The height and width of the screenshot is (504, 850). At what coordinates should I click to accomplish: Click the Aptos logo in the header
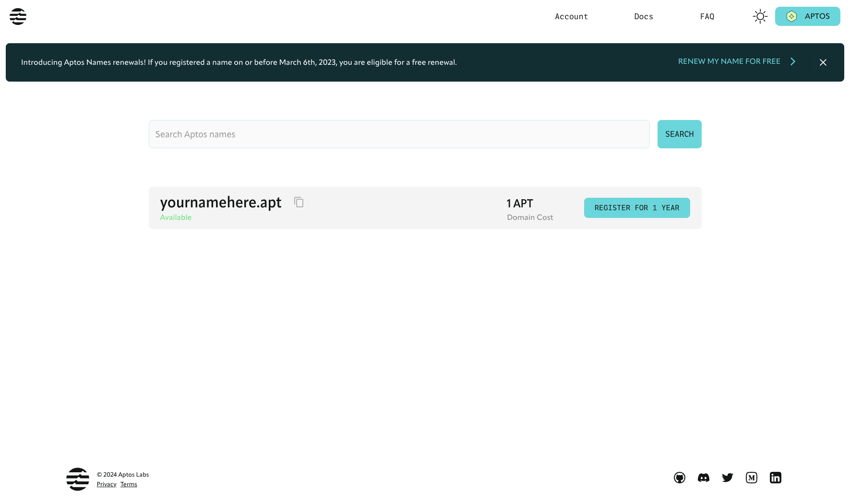pos(18,16)
